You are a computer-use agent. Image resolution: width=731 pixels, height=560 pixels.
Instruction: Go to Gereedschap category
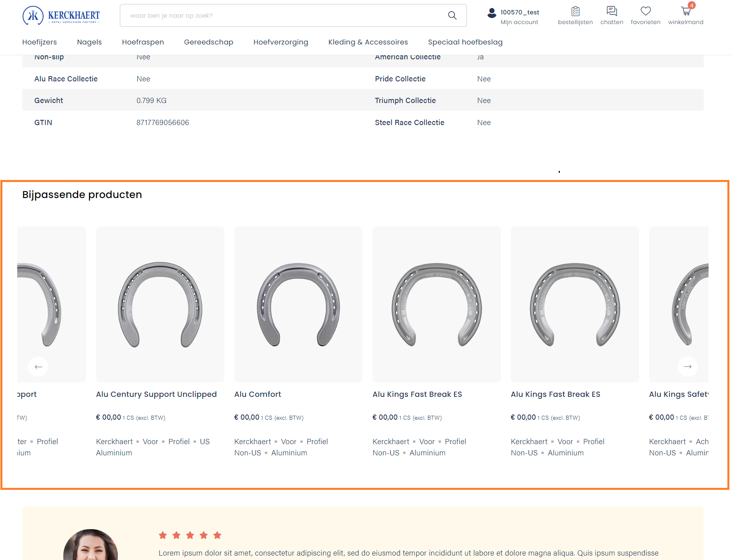coord(208,42)
